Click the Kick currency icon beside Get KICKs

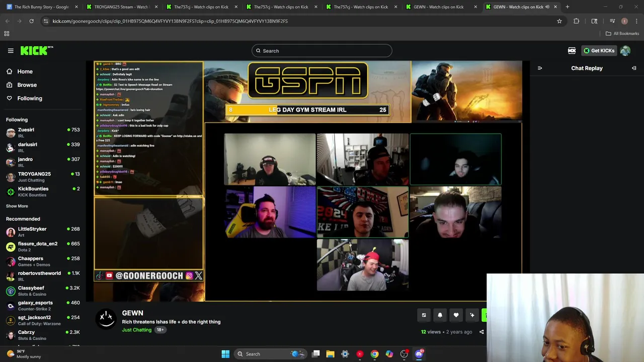tap(572, 51)
